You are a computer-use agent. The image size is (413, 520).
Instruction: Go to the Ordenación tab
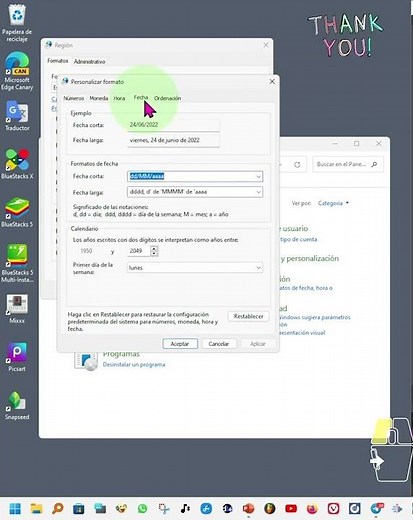click(167, 98)
